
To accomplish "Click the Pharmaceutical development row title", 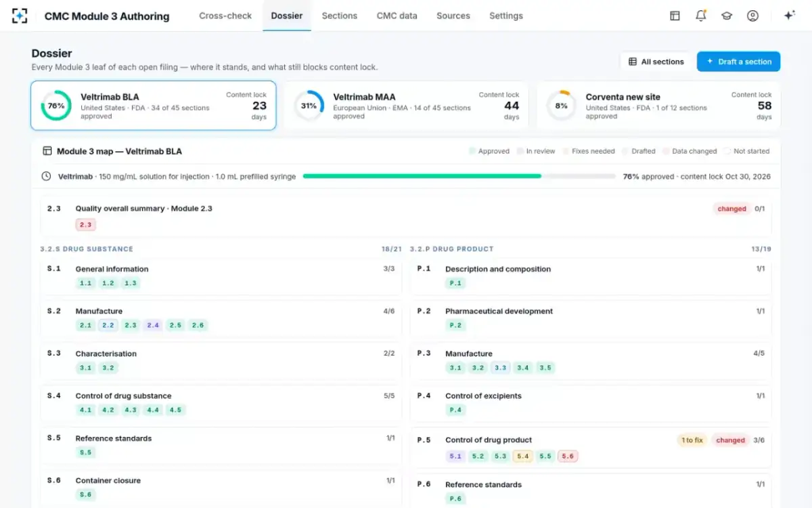I will click(x=499, y=312).
